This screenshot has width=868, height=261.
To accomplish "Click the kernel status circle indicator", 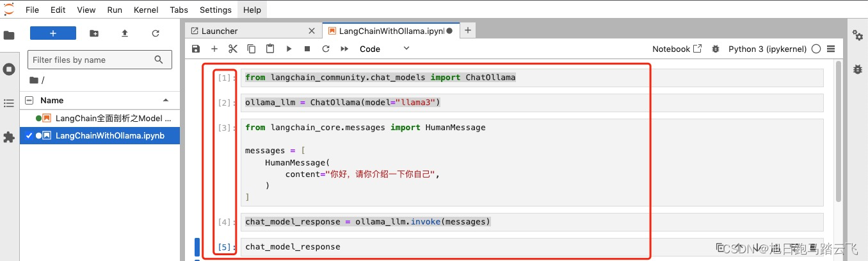I will tap(816, 49).
